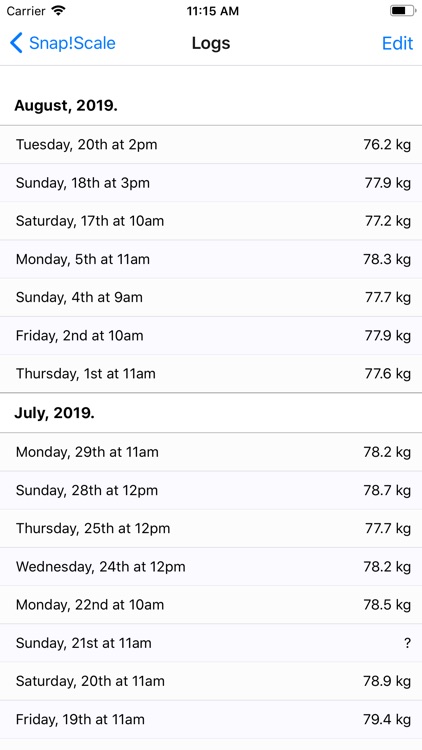422x750 pixels.
Task: Select the 78.7 kg Sunday, 28th entry
Action: point(211,490)
